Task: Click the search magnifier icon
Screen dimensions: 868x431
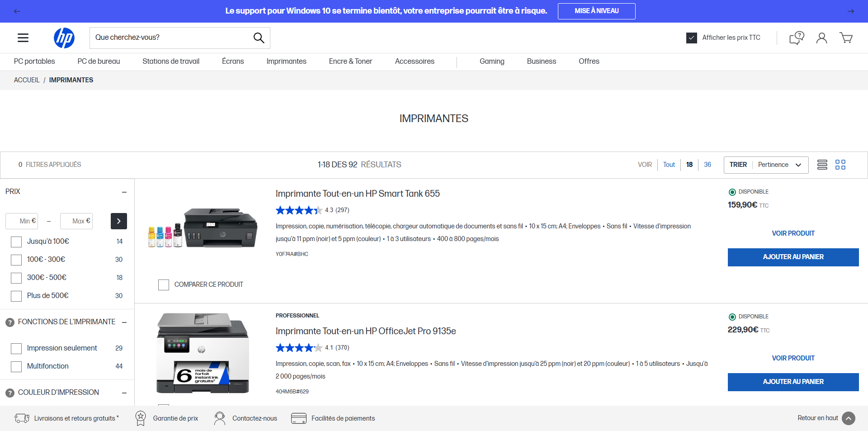Action: [x=259, y=38]
